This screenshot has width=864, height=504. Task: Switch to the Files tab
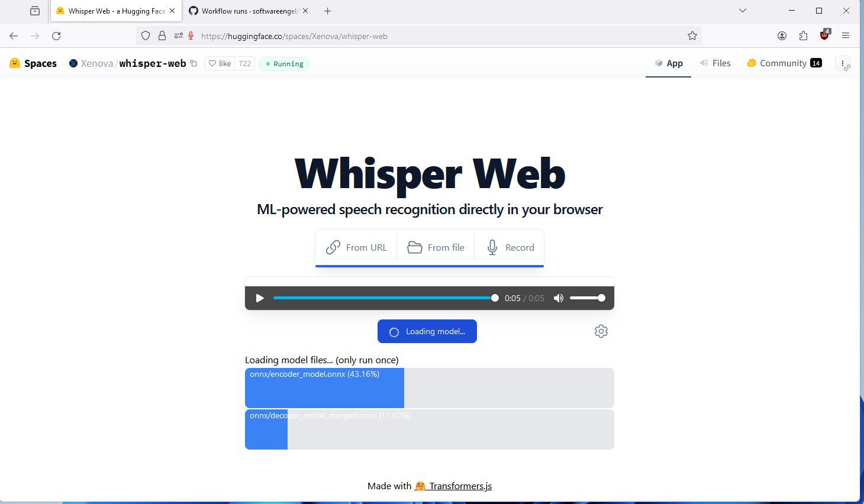click(715, 63)
